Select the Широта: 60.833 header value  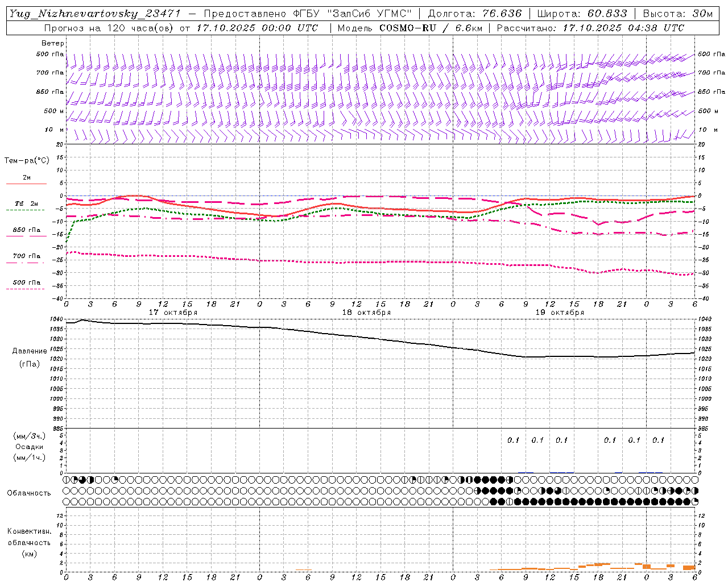[x=582, y=14]
